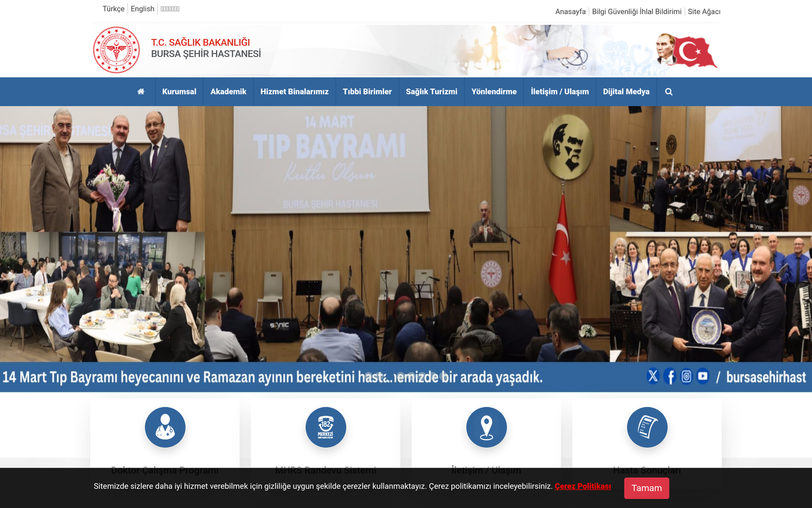Open the Kurumsal menu
The image size is (812, 508).
pyautogui.click(x=179, y=91)
